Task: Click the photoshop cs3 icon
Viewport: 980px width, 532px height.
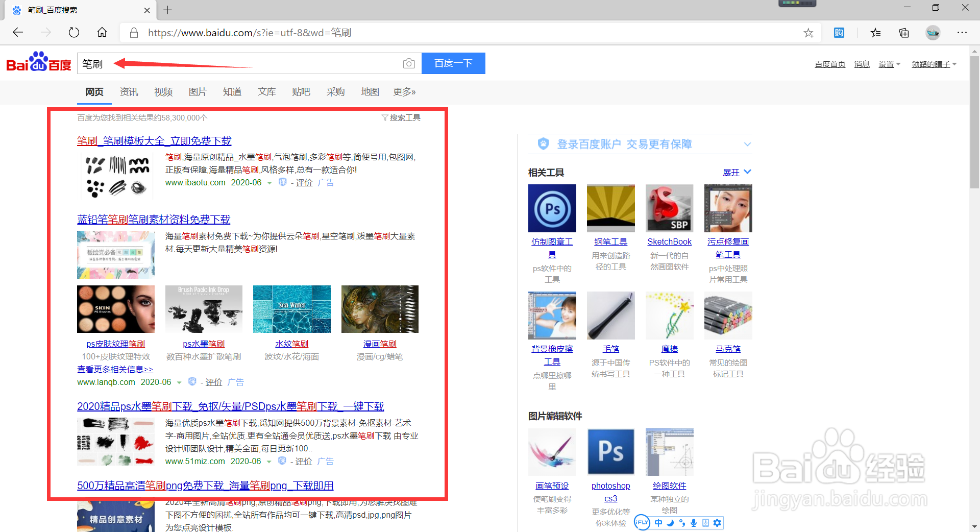Action: pyautogui.click(x=610, y=451)
